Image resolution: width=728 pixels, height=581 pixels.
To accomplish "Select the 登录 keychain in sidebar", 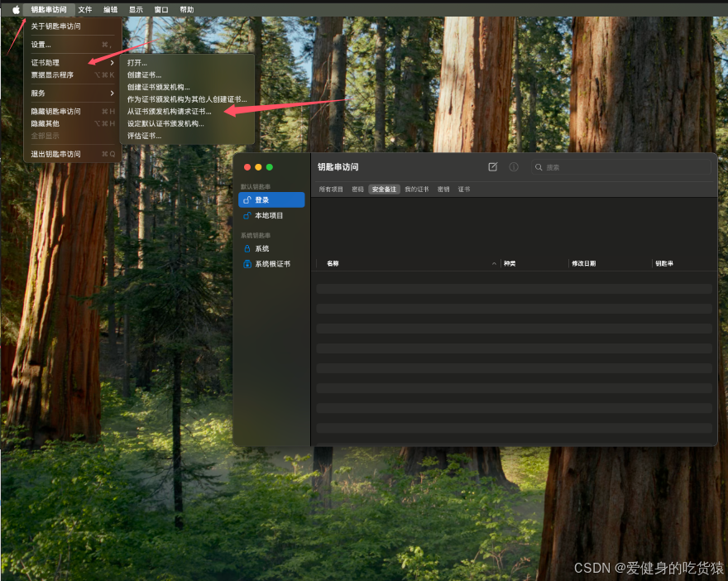I will (271, 200).
